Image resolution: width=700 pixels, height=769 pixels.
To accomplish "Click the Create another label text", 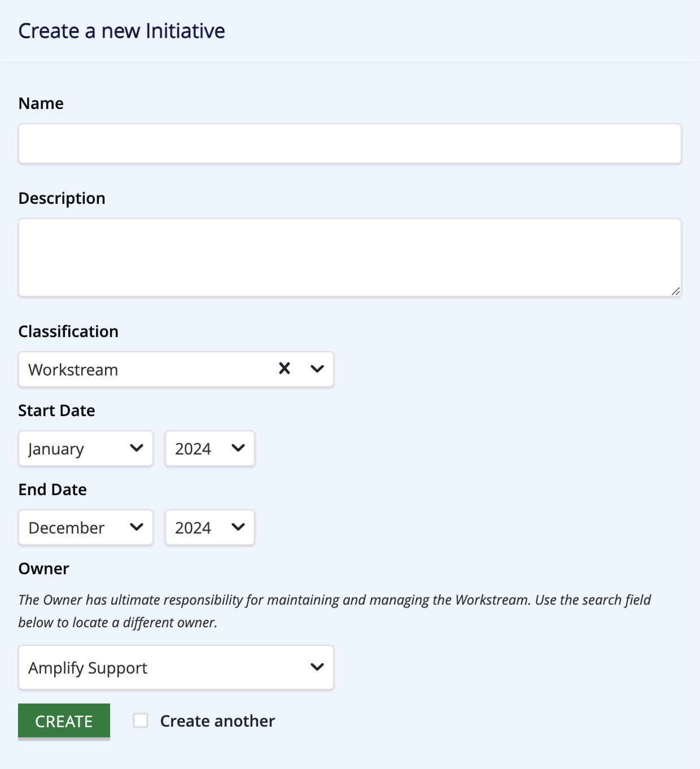I will point(217,721).
